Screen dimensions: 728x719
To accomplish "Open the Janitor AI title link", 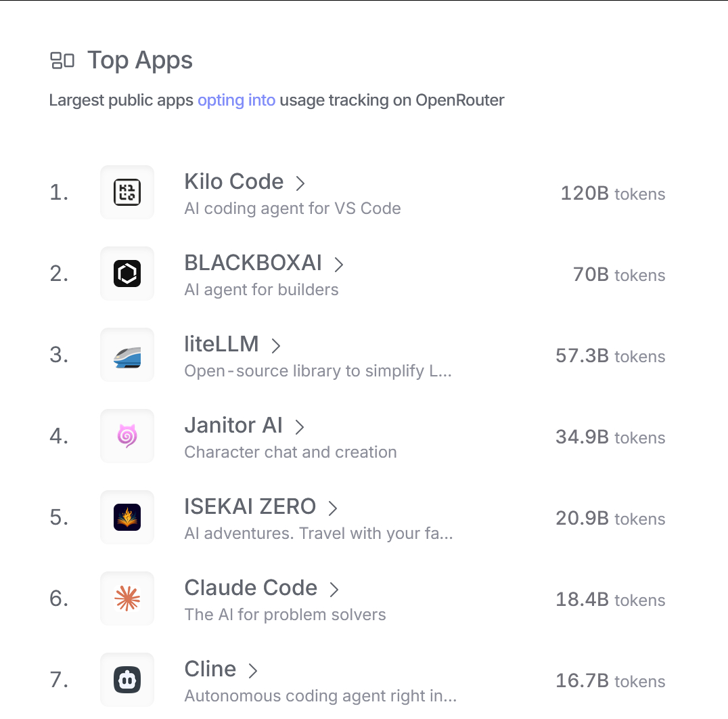I will (233, 425).
